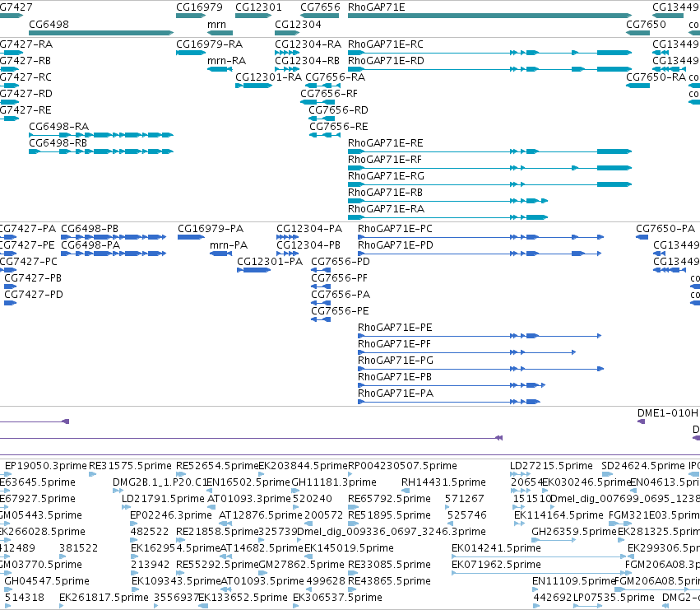Click the CG6498 gene bar in top track
This screenshot has width=700, height=610.
101,33
